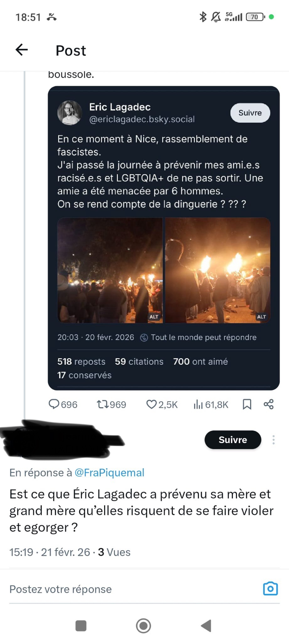Tap the back arrow in header
The width and height of the screenshot is (289, 644).
point(22,50)
